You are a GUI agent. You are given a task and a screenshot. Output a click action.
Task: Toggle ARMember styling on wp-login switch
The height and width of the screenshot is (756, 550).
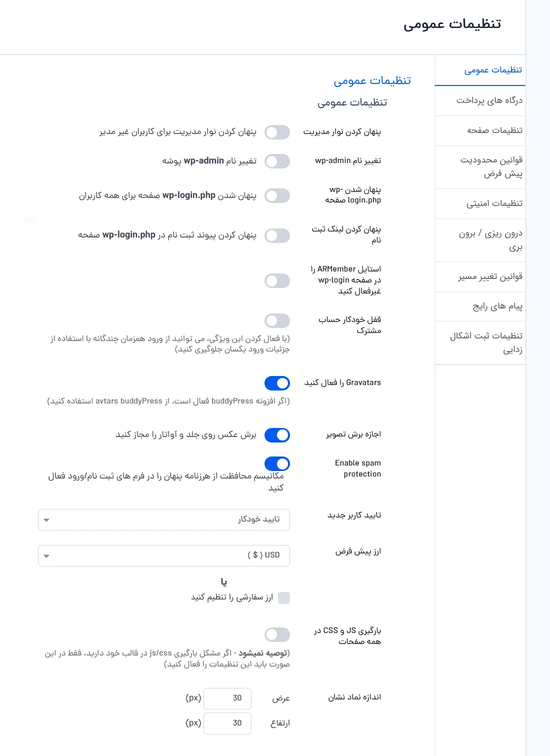(x=277, y=280)
